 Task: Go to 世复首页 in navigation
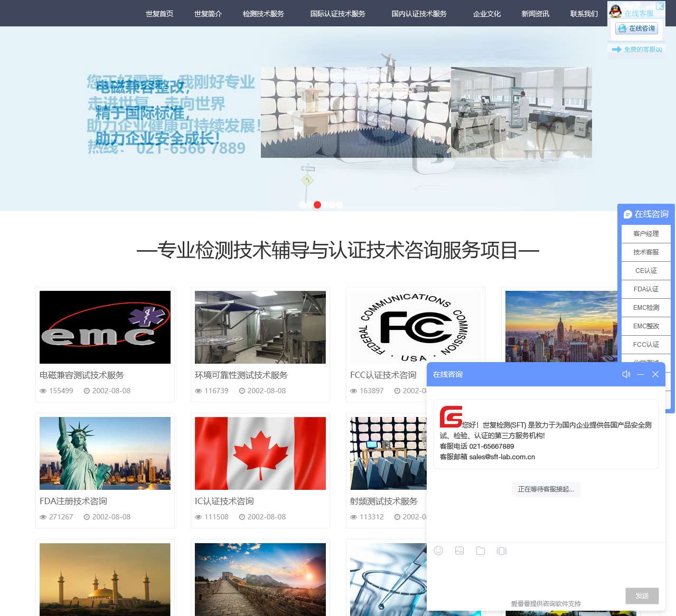click(159, 14)
